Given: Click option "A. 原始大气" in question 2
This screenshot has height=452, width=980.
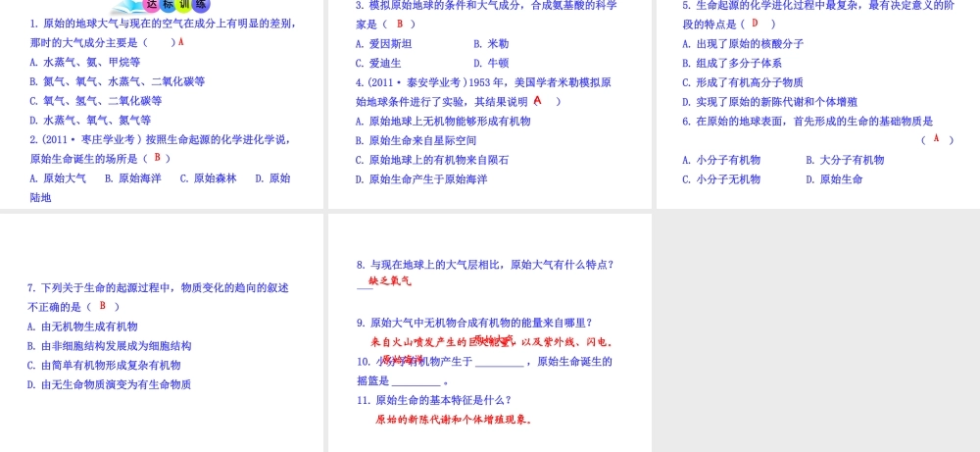Looking at the screenshot, I should coord(58,178).
